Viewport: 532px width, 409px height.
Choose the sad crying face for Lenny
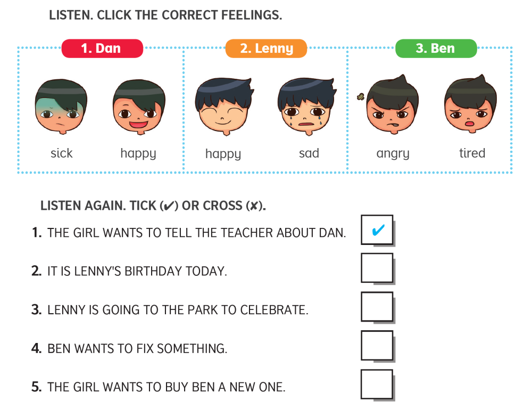coord(309,107)
